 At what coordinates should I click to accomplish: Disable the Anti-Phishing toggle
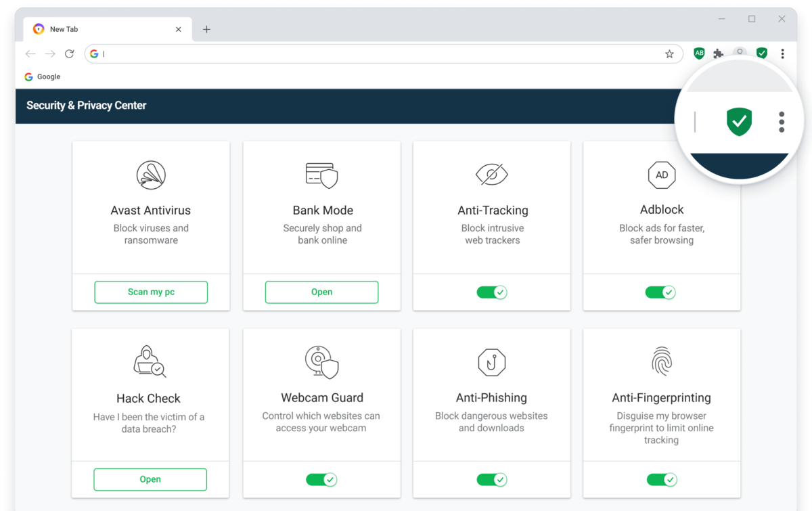(492, 480)
